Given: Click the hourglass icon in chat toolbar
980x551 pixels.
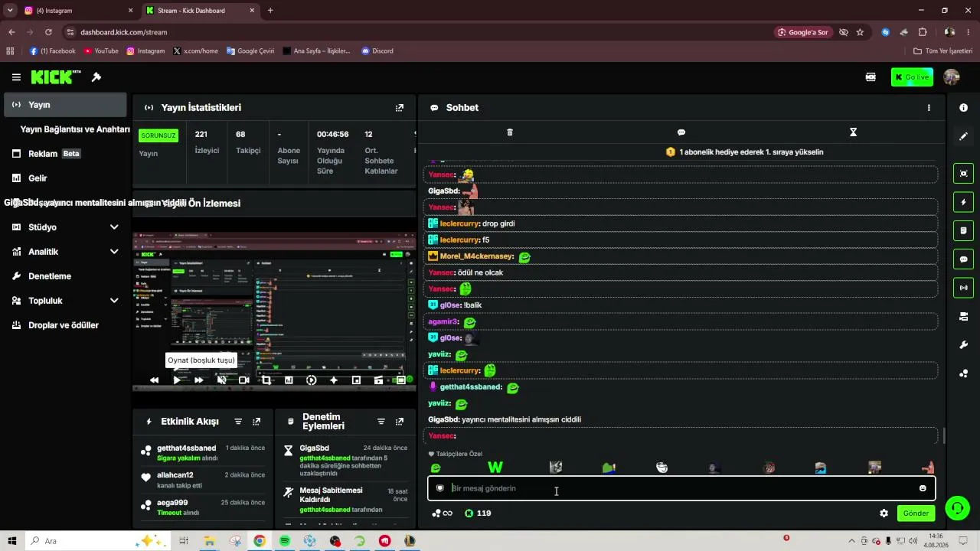Looking at the screenshot, I should point(853,132).
